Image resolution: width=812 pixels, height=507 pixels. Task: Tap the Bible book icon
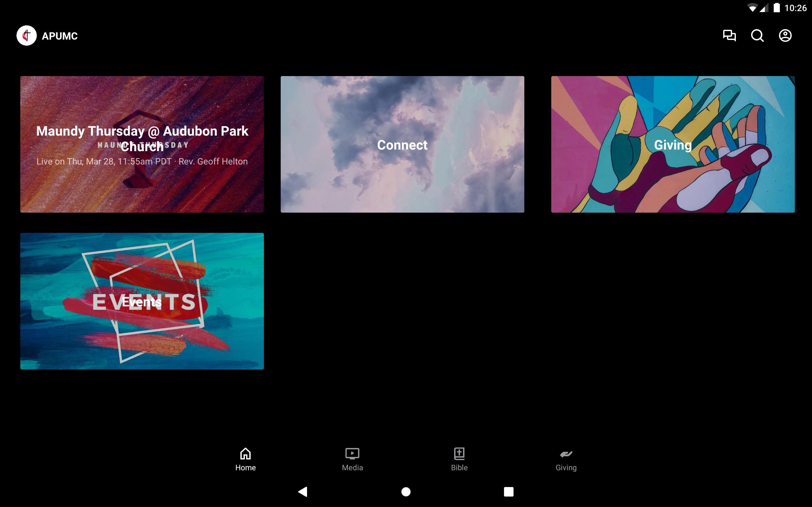point(459,454)
